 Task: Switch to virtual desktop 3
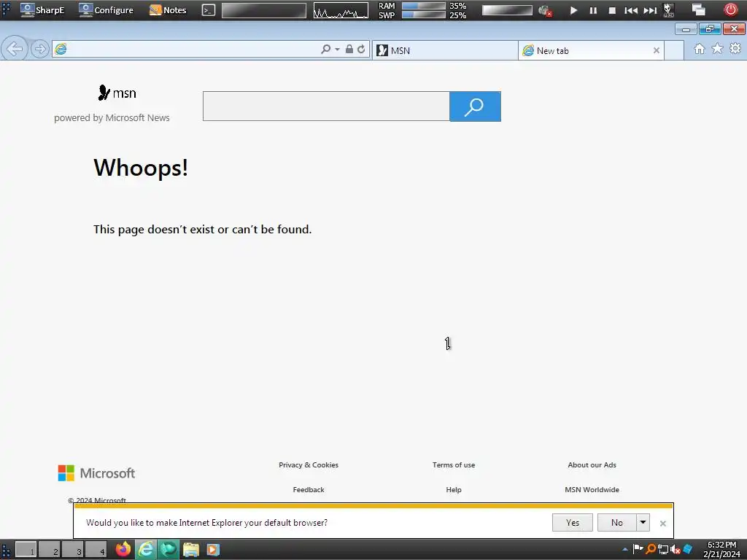coord(72,550)
